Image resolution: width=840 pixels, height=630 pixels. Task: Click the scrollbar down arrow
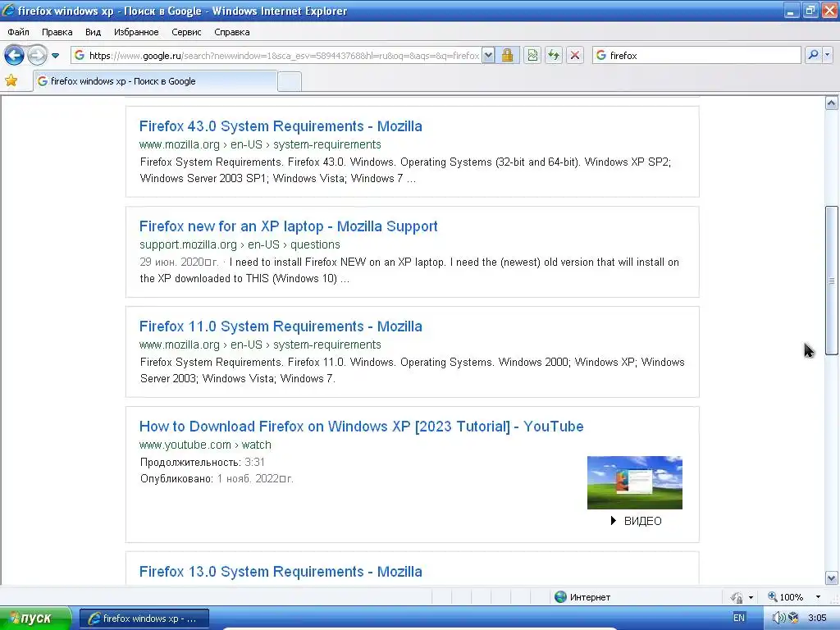coord(832,578)
